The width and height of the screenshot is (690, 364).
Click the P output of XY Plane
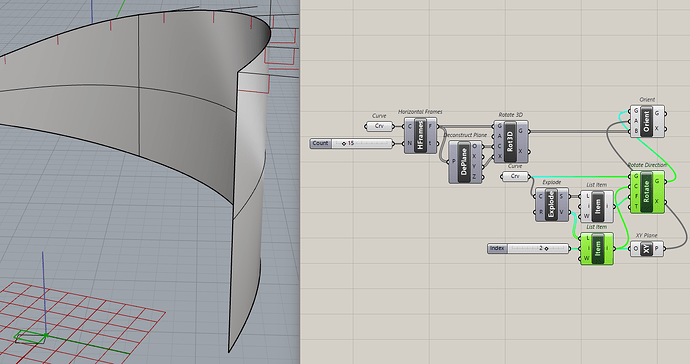click(x=657, y=249)
